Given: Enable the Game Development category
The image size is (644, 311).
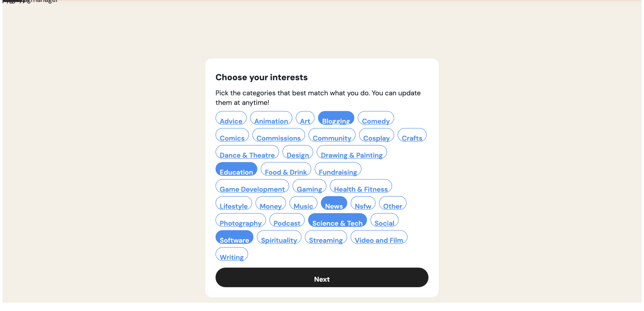Looking at the screenshot, I should click(252, 186).
